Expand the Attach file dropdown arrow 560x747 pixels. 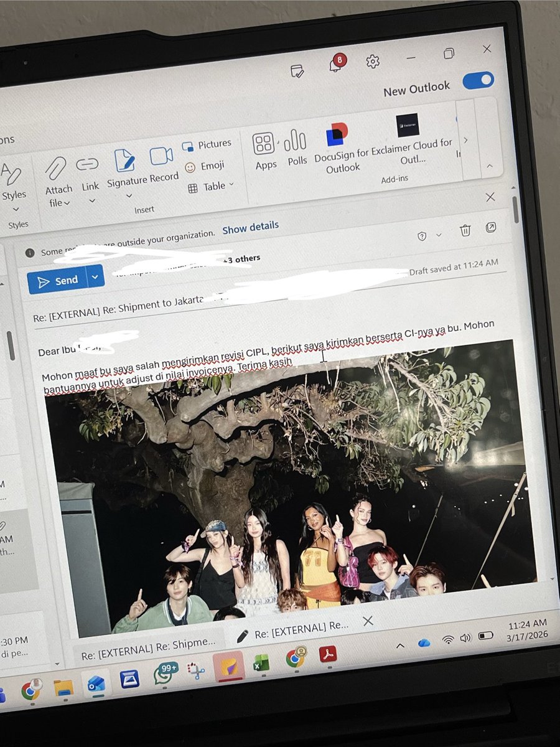pyautogui.click(x=67, y=203)
